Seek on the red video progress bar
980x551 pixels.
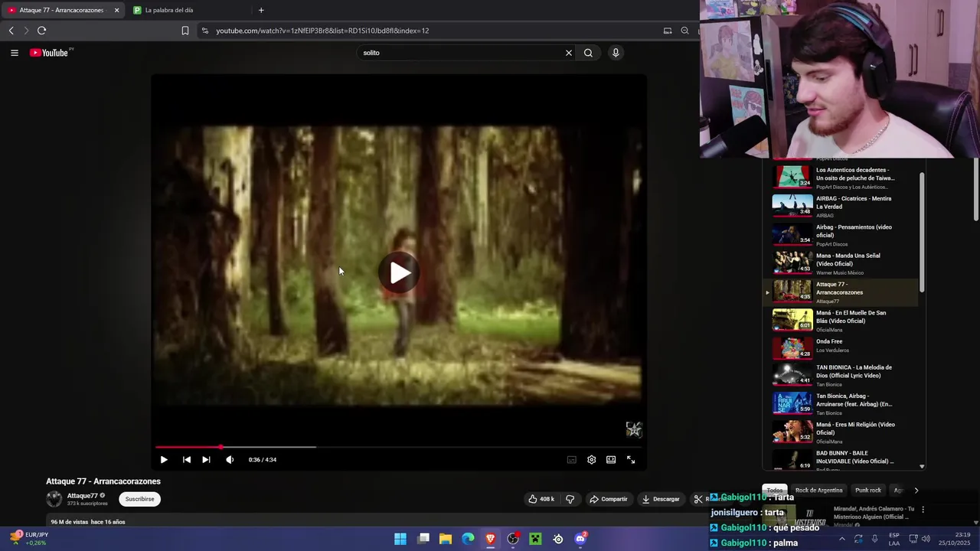point(399,447)
